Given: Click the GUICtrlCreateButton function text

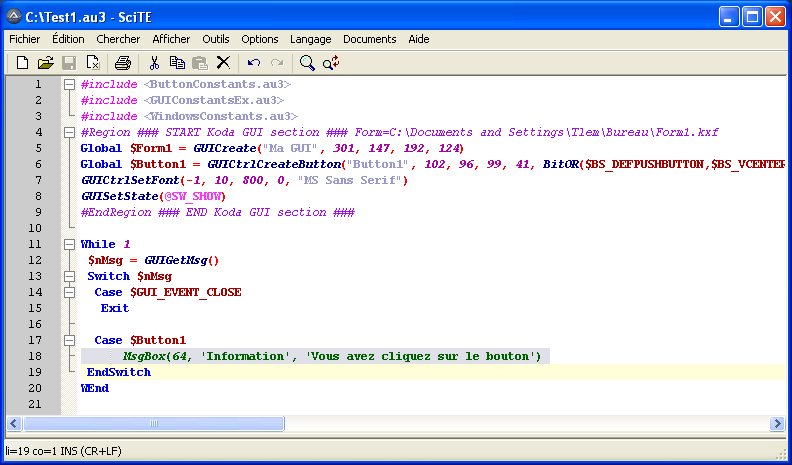Looking at the screenshot, I should point(274,165).
